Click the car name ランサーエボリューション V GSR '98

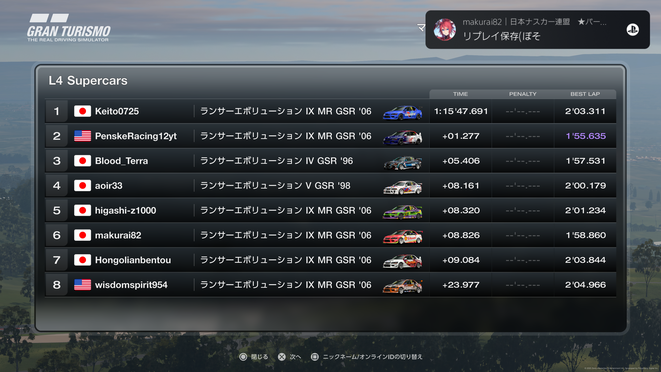[275, 186]
